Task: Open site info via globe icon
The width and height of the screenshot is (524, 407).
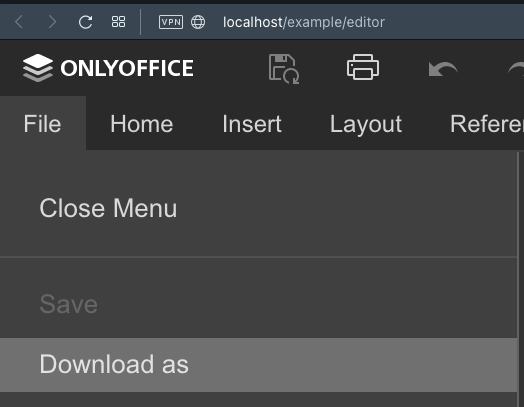Action: tap(198, 22)
